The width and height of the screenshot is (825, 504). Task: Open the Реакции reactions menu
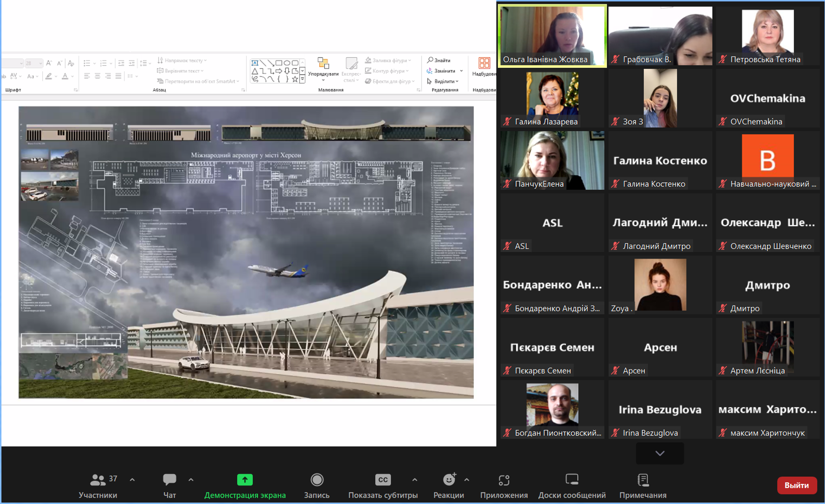point(449,485)
